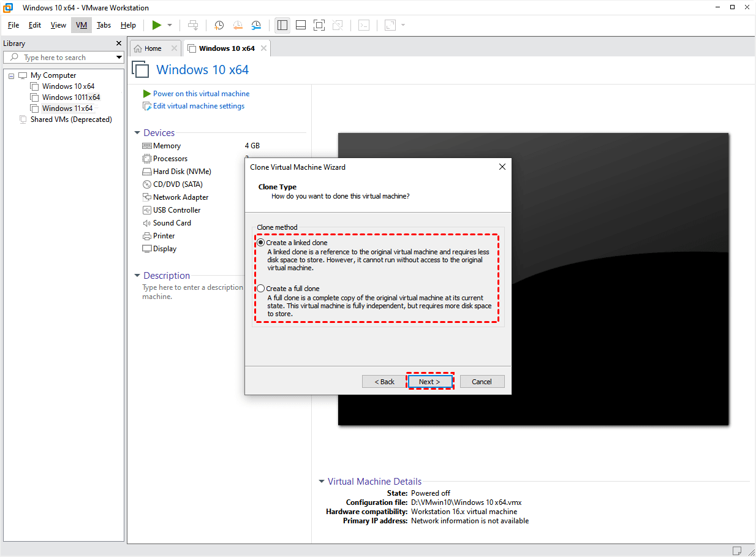756x557 pixels.
Task: Click the thumbnail bar toggle icon
Action: tap(301, 25)
